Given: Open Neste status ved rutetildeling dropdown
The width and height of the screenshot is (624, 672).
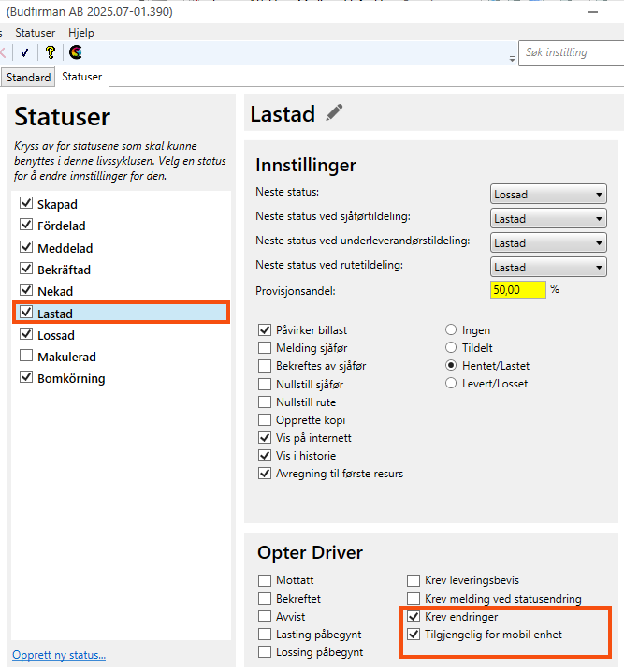Looking at the screenshot, I should click(548, 268).
